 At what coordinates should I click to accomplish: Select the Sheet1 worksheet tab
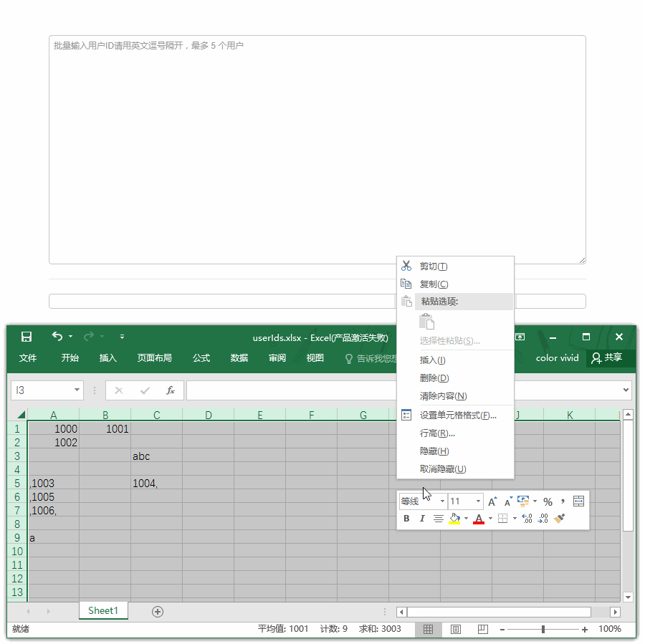103,610
